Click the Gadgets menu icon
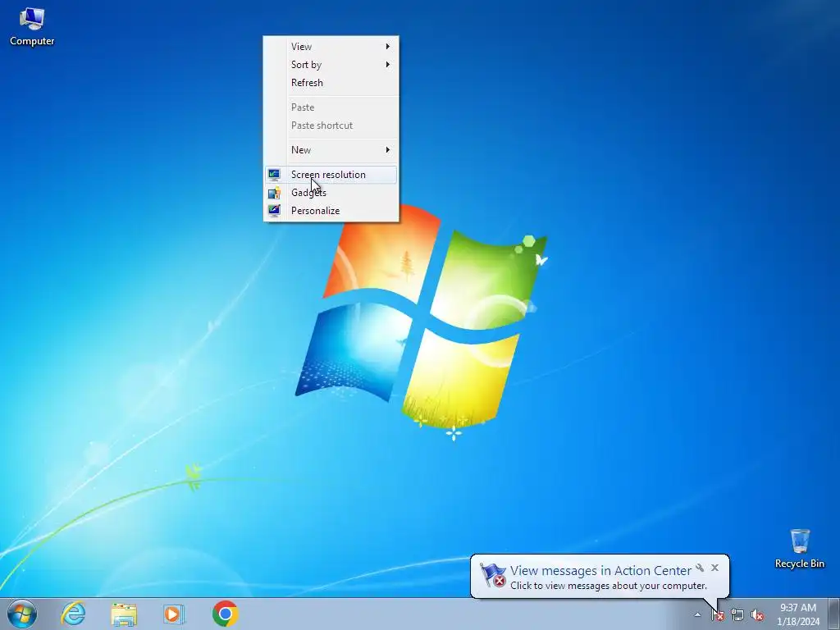The height and width of the screenshot is (630, 840). (x=274, y=193)
